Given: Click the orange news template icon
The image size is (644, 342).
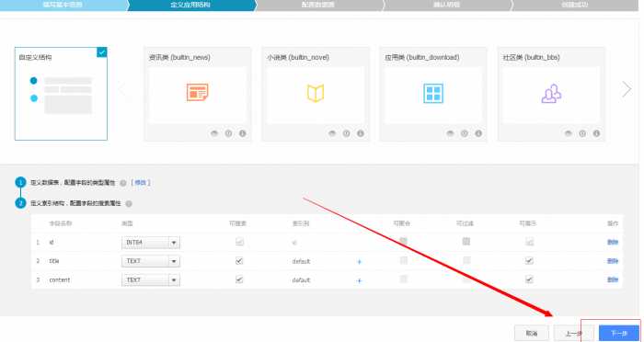Looking at the screenshot, I should (198, 92).
